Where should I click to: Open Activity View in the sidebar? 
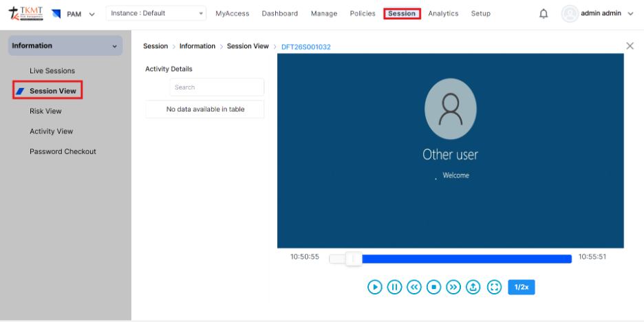52,131
